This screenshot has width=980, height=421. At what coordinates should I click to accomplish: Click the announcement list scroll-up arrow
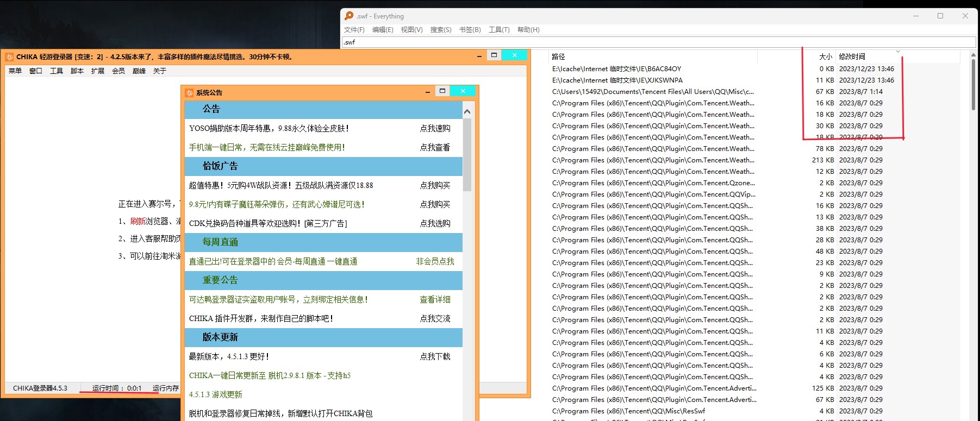pyautogui.click(x=467, y=112)
